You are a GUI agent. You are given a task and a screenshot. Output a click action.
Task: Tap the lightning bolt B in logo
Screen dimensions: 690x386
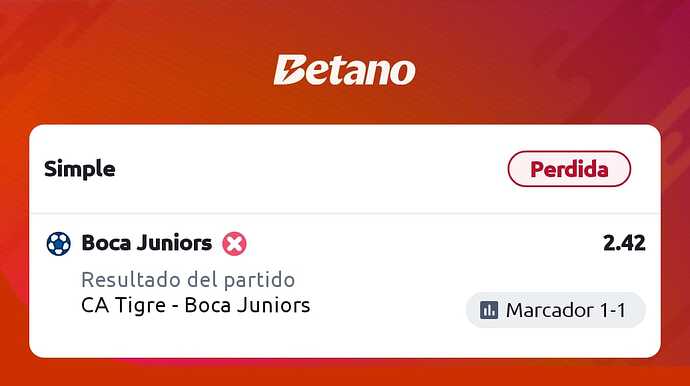[290, 70]
